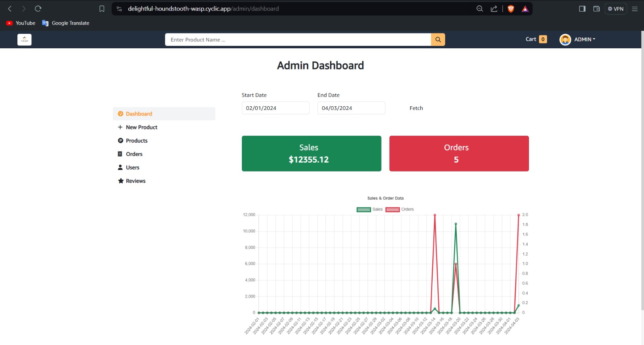The width and height of the screenshot is (644, 345).
Task: Click the red Orders card
Action: 459,153
